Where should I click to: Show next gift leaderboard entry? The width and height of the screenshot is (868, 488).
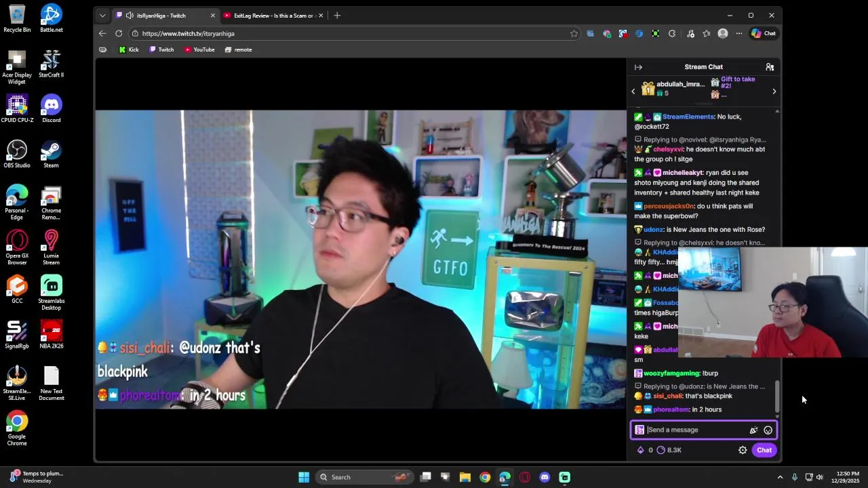[x=774, y=91]
